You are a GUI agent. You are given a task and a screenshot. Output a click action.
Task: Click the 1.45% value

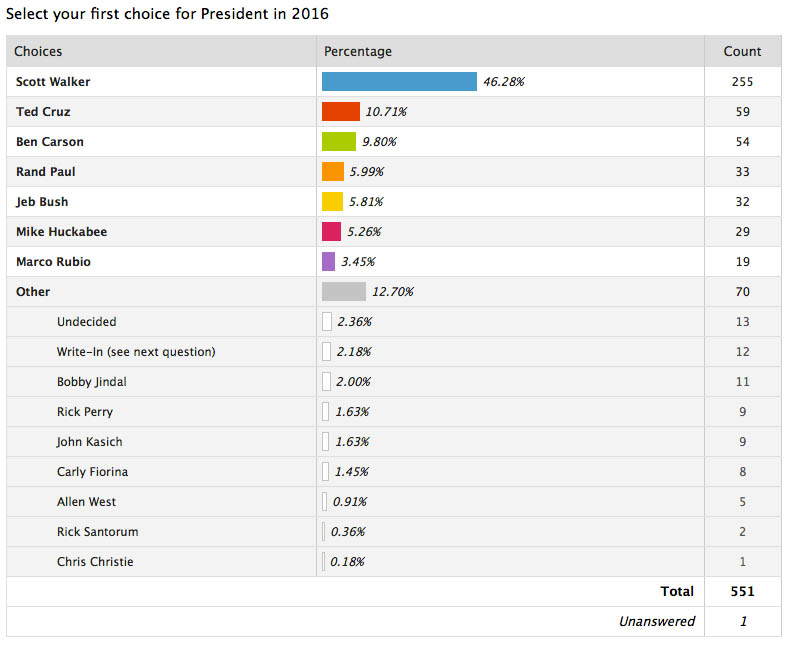352,472
